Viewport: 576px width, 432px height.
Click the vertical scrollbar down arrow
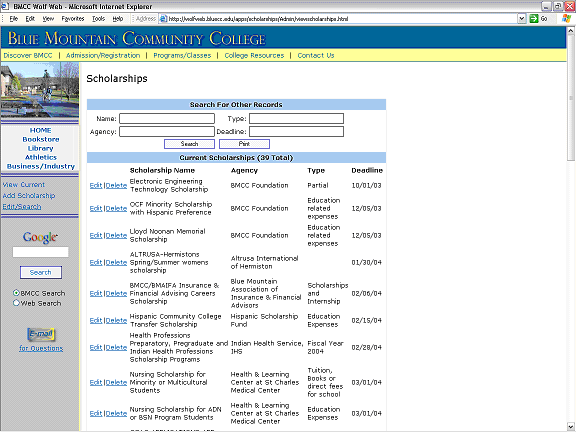(x=570, y=427)
